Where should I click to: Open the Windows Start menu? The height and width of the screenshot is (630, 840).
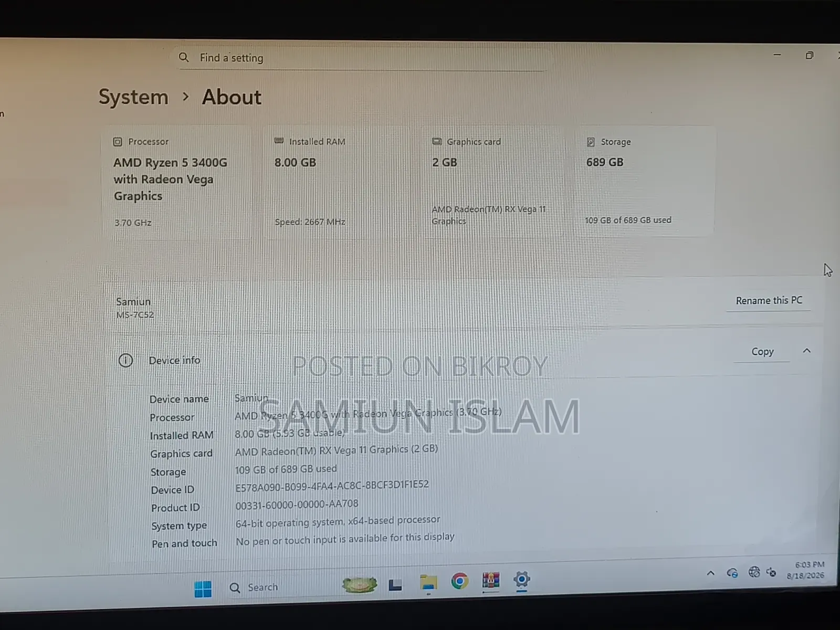point(203,589)
